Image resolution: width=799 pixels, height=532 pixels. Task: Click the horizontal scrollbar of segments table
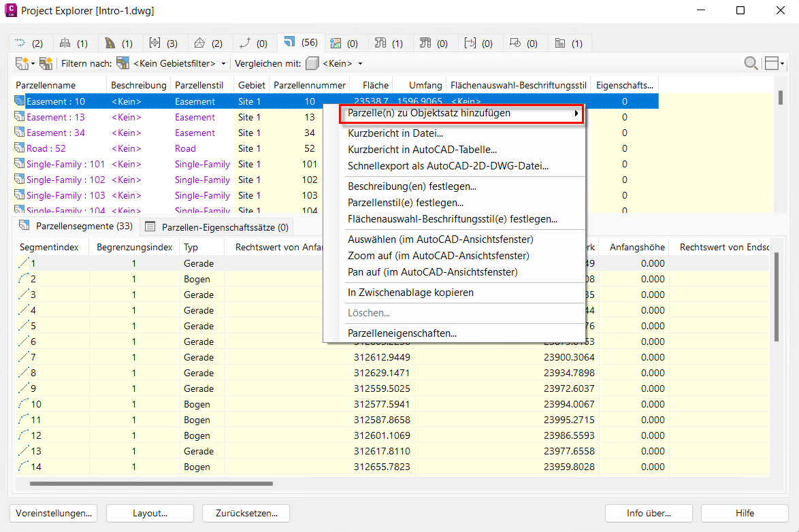point(151,484)
